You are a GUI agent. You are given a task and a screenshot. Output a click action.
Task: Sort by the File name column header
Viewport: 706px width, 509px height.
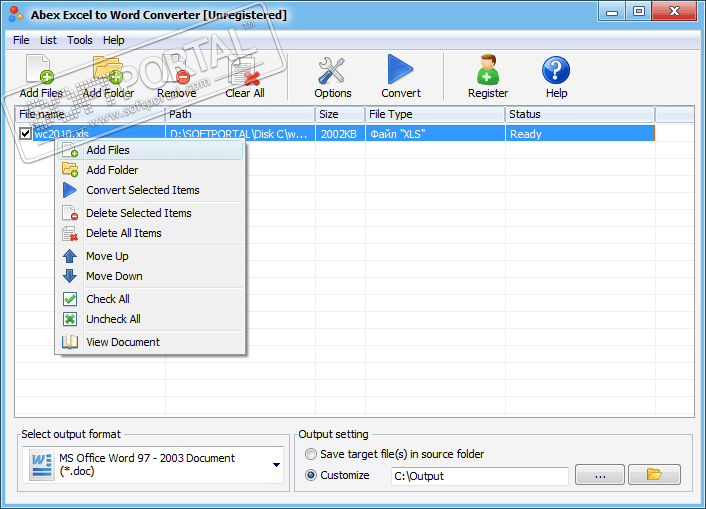tap(90, 114)
